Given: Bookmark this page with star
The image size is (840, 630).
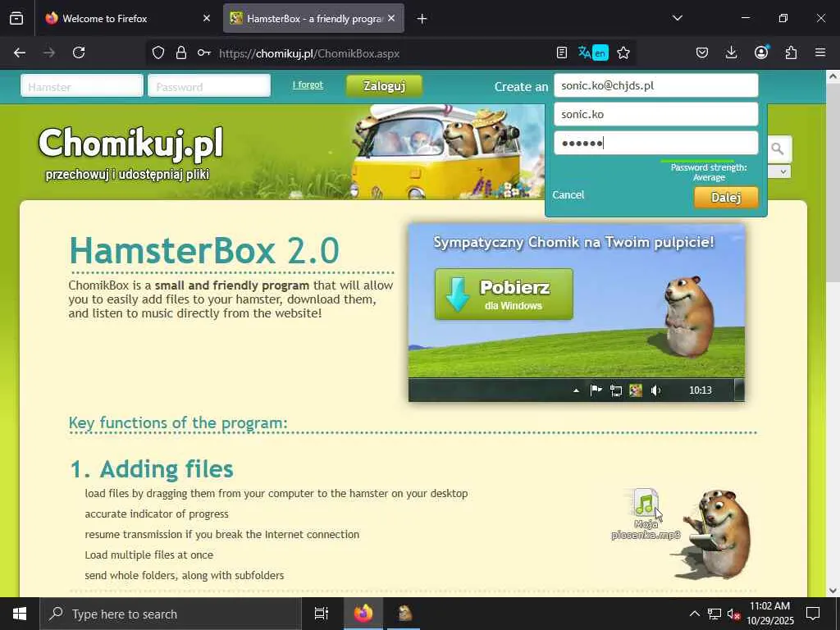Looking at the screenshot, I should pyautogui.click(x=623, y=53).
